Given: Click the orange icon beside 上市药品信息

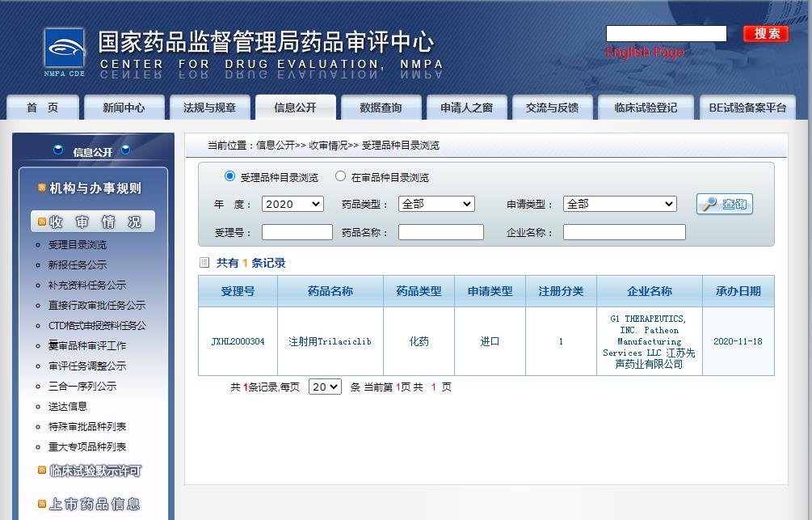Looking at the screenshot, I should [x=42, y=504].
